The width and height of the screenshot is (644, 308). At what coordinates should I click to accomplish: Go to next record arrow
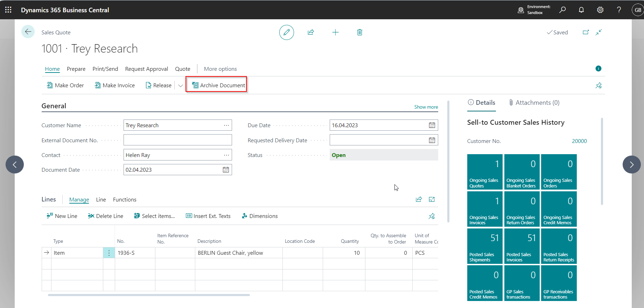point(632,164)
